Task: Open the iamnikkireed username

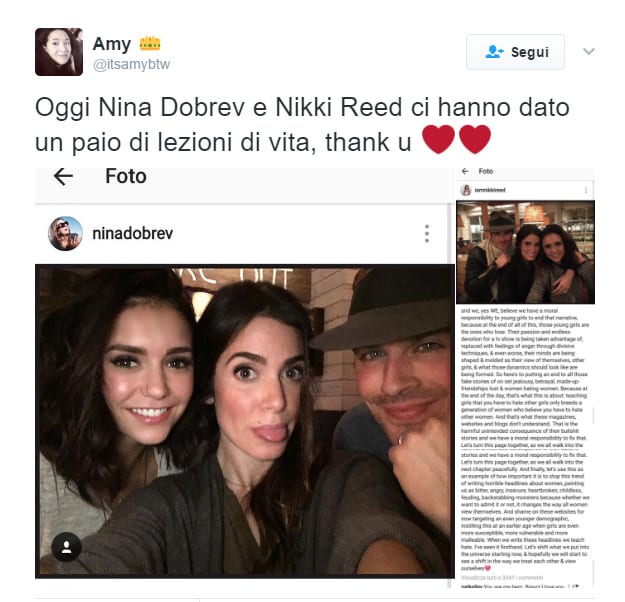Action: [490, 190]
